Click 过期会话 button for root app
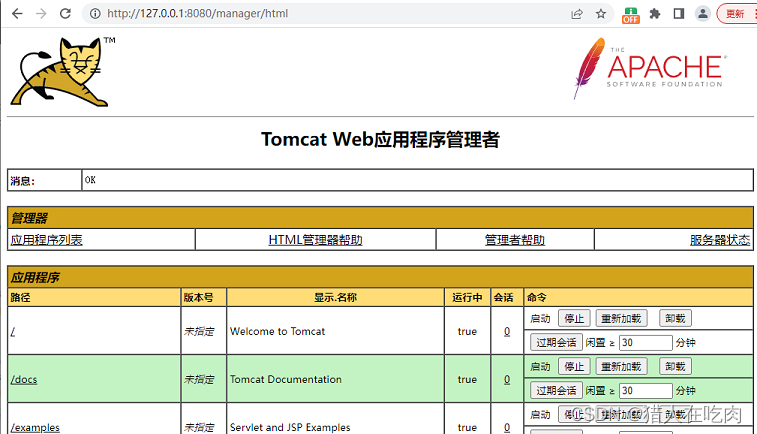The image size is (757, 434). click(x=556, y=342)
